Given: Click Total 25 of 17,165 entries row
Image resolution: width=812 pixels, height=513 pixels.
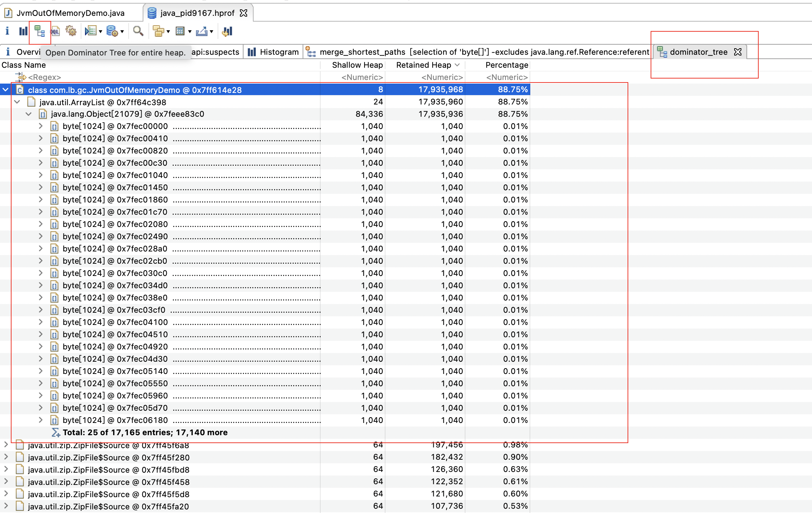Looking at the screenshot, I should tap(145, 432).
